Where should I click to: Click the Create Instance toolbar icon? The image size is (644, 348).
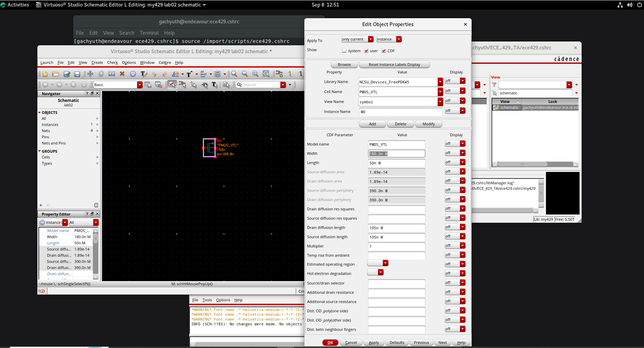click(x=279, y=74)
